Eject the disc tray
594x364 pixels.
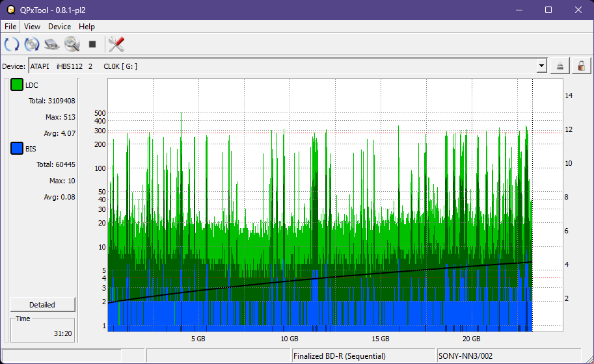click(x=560, y=66)
